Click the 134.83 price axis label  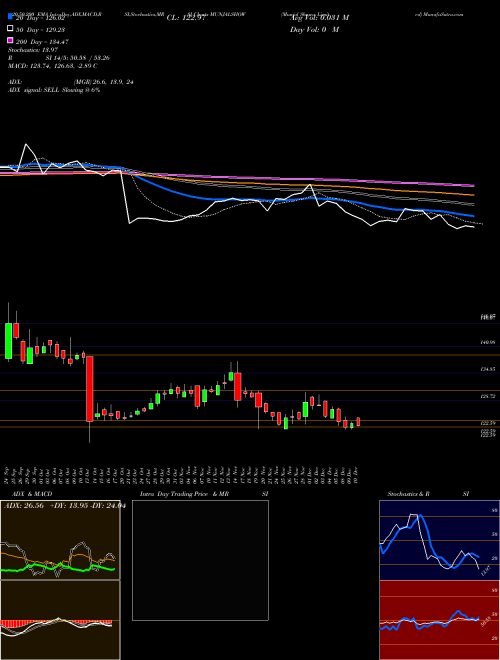tap(488, 369)
